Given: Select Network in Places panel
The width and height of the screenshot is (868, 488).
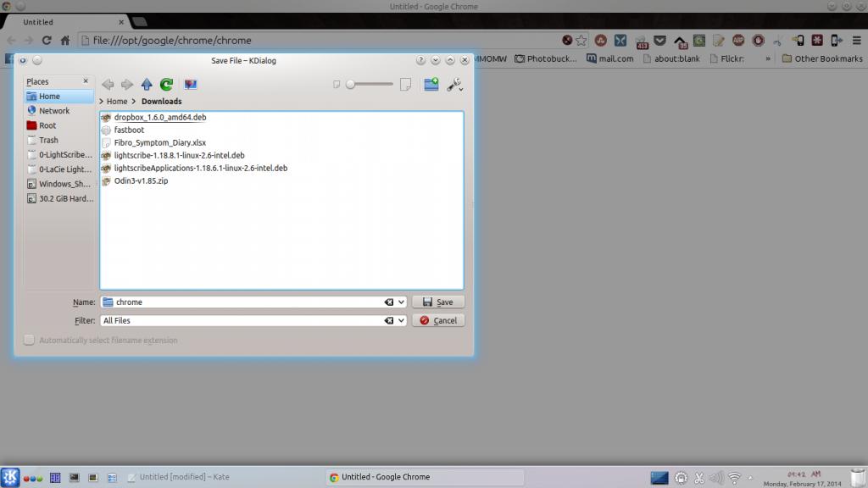Looking at the screenshot, I should (x=54, y=111).
